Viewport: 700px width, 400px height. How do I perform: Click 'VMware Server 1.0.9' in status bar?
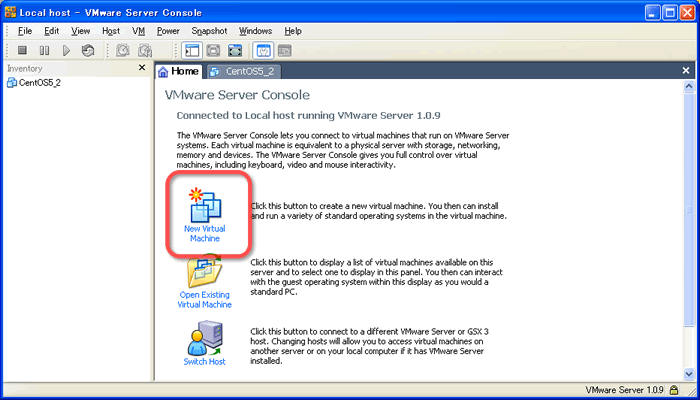click(625, 390)
